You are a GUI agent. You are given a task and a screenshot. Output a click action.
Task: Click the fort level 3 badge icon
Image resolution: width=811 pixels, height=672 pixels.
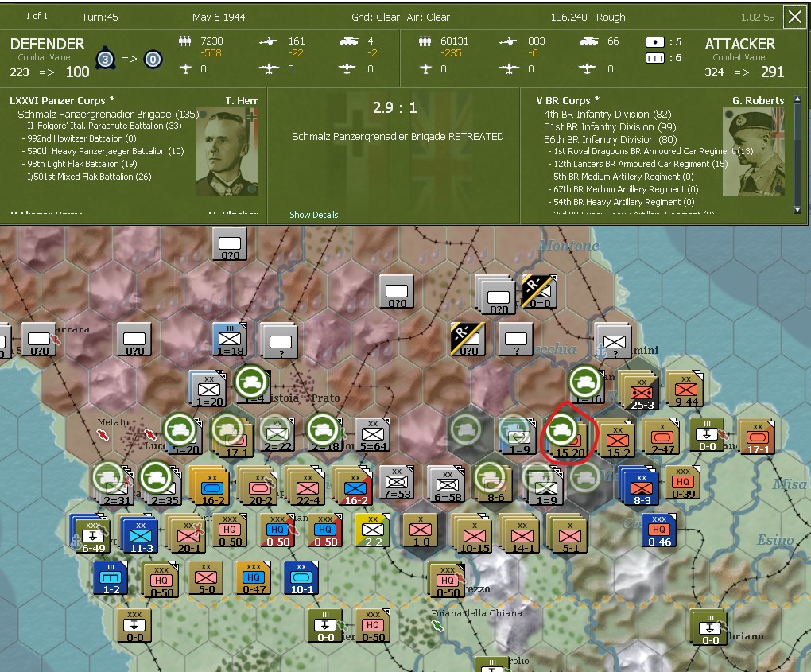tap(105, 60)
